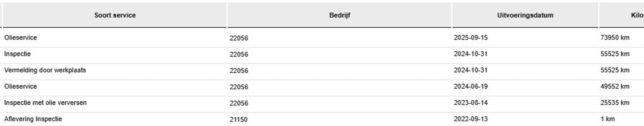Viewport: 644px width, 126px height.
Task: Select the 73950 km mileage cell
Action: [x=615, y=38]
